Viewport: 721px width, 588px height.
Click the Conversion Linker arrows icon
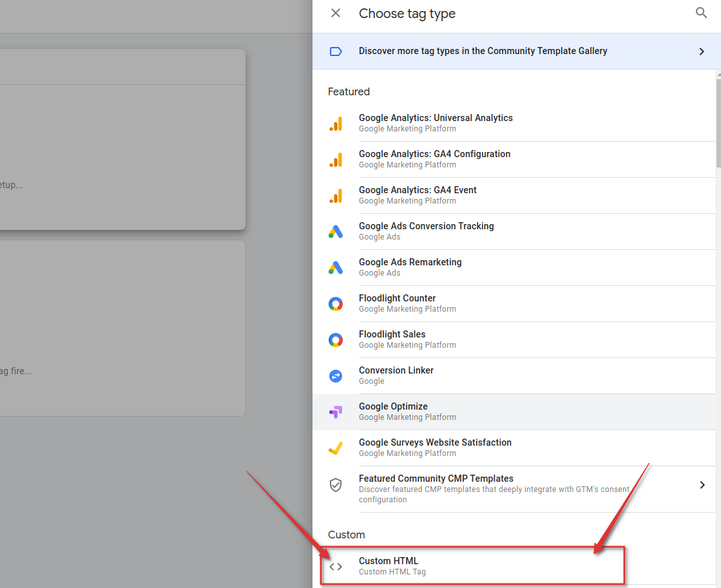click(x=336, y=376)
